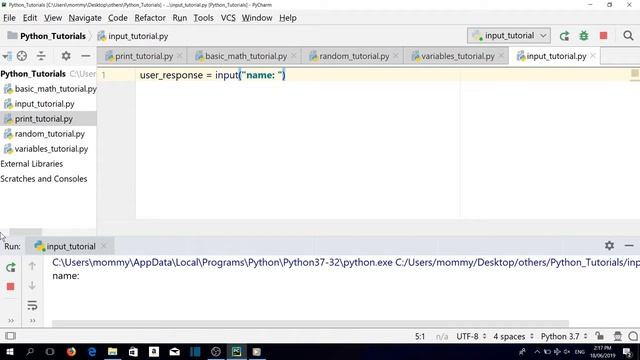Open the Refactor menu
This screenshot has height=360, width=640.
(x=150, y=18)
